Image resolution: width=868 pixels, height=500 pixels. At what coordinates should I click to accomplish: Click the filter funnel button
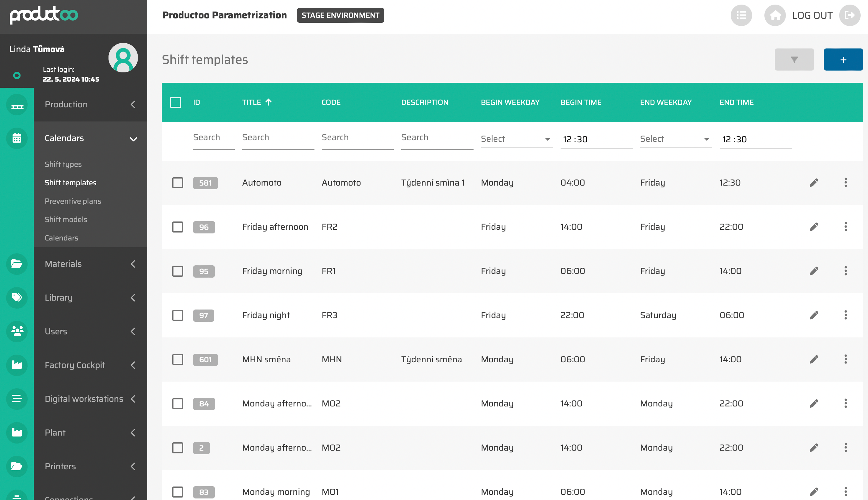point(794,60)
